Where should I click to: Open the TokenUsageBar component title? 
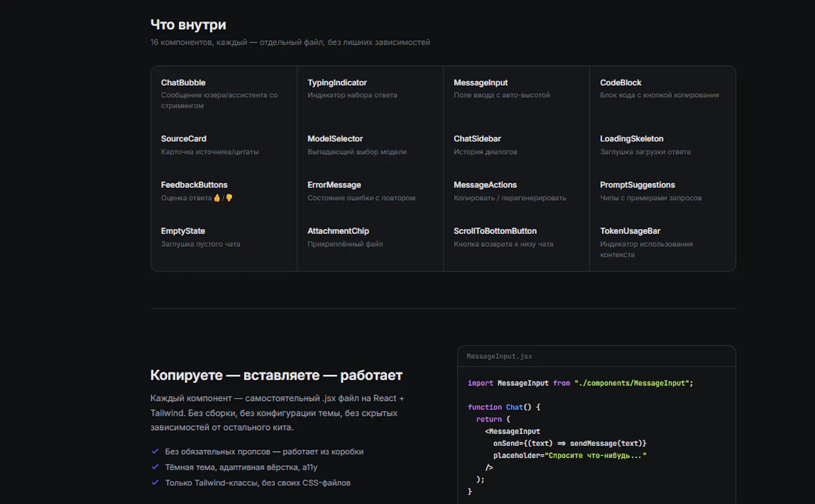pyautogui.click(x=630, y=231)
